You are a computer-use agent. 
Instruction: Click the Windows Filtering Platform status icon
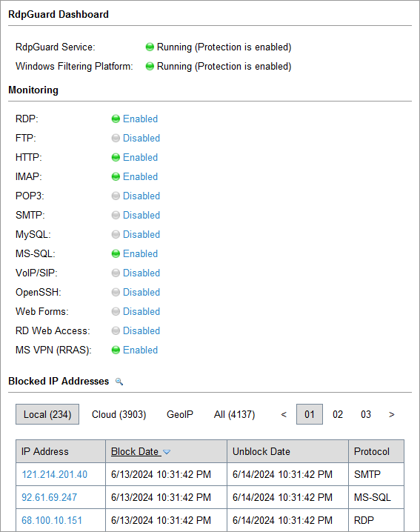click(x=150, y=66)
